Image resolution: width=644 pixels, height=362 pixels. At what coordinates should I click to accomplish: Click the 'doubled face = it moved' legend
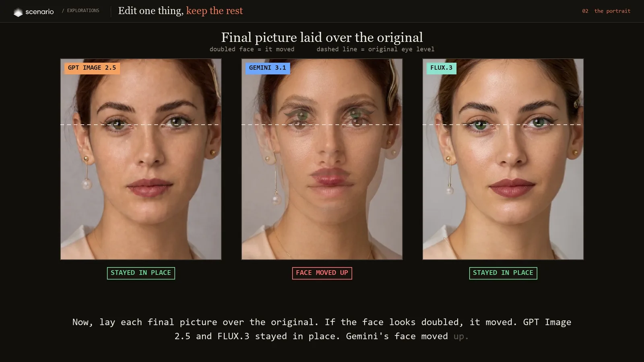coord(252,49)
